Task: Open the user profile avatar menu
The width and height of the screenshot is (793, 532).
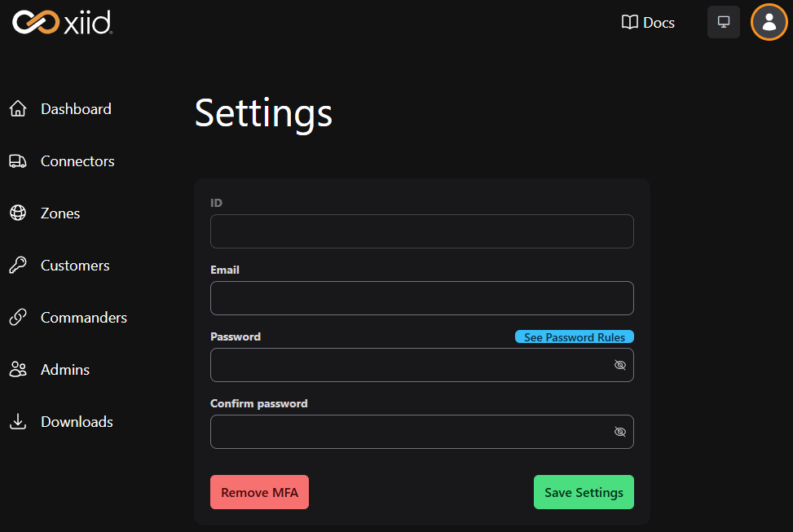Action: (x=769, y=22)
